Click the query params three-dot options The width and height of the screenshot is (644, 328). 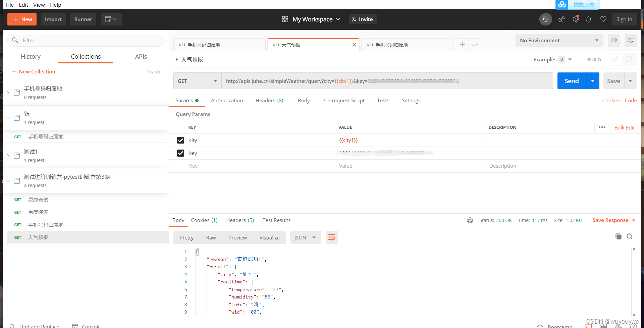coord(602,127)
